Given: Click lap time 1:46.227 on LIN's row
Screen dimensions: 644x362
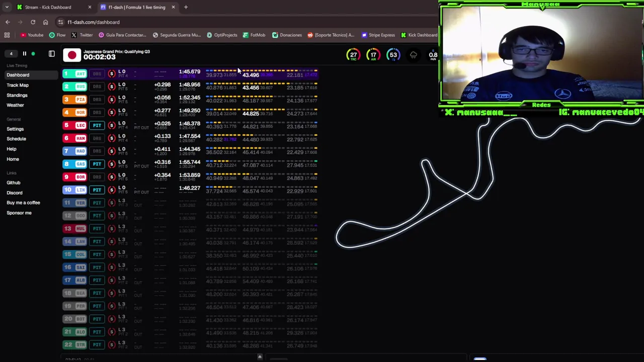Looking at the screenshot, I should [190, 188].
